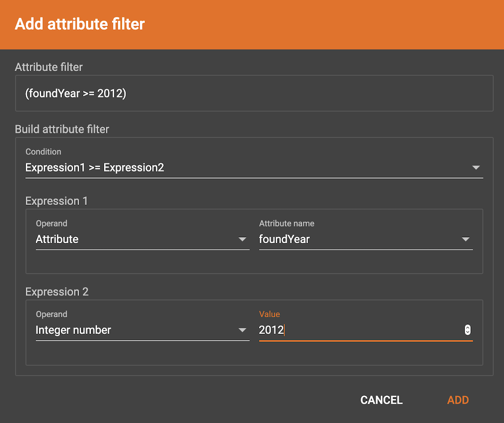Open the Condition dropdown
The width and height of the screenshot is (504, 423).
pos(252,168)
